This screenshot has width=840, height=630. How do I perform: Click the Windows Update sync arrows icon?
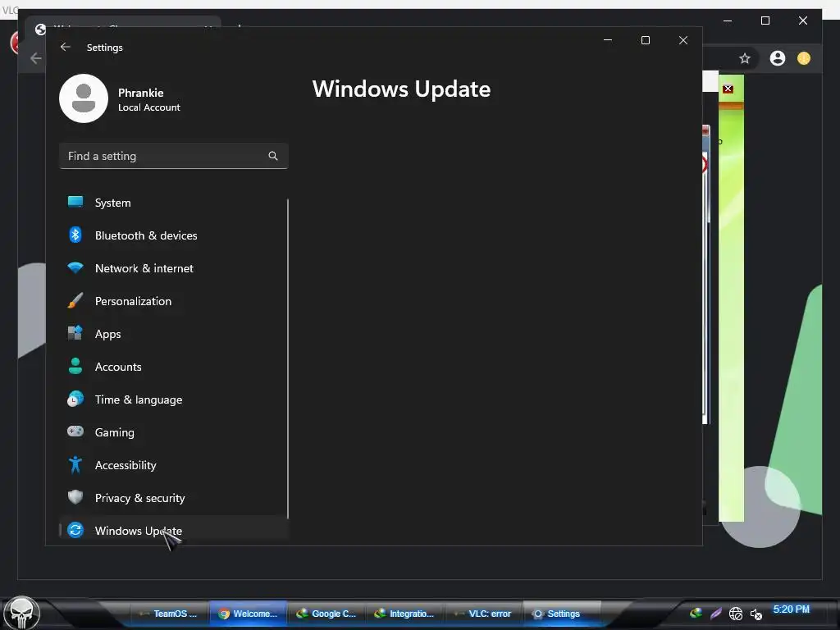pyautogui.click(x=75, y=530)
